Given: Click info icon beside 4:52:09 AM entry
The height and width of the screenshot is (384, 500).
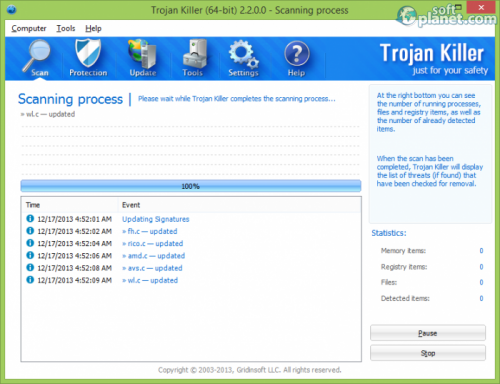Looking at the screenshot, I should click(x=30, y=280).
